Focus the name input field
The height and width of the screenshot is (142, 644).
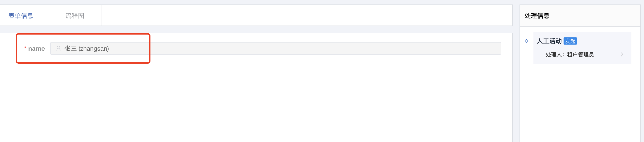point(275,48)
